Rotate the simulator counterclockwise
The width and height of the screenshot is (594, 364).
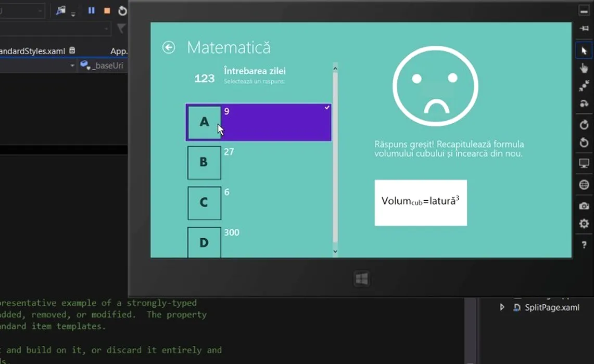tap(584, 142)
